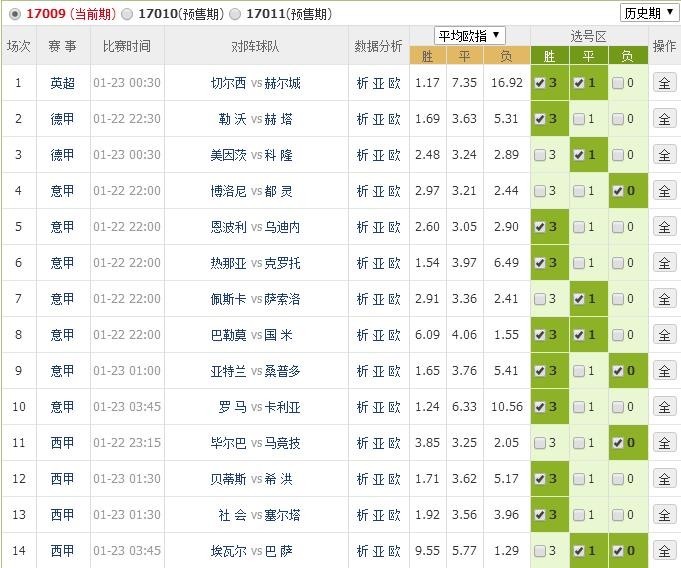Click the 亚 Asian odds link in row 5
The width and height of the screenshot is (681, 568).
[x=379, y=227]
